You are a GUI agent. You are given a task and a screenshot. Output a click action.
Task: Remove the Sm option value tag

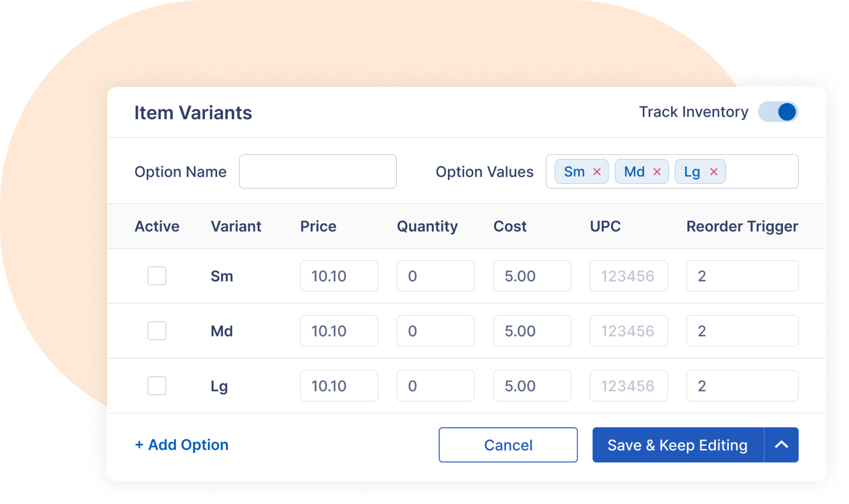click(597, 172)
